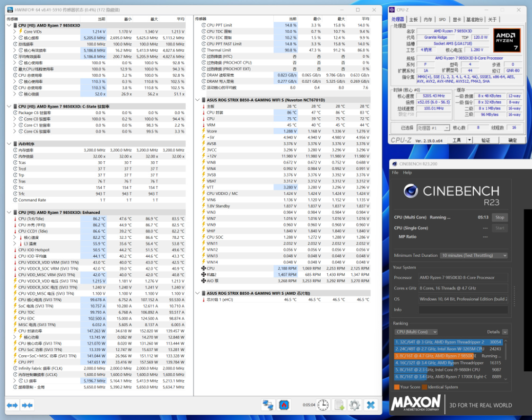The image size is (532, 420).
Task: Click the CPU flame chip icon
Action: pos(284,405)
